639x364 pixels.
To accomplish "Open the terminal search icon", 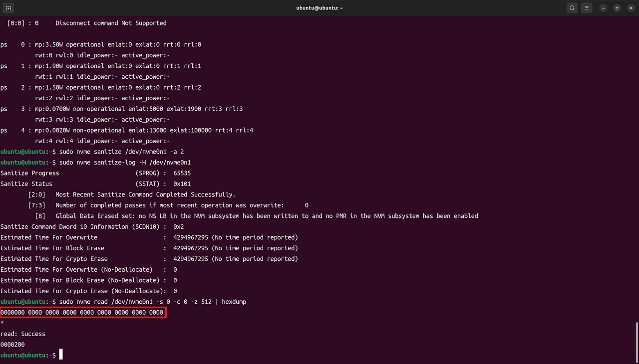I will coord(572,8).
